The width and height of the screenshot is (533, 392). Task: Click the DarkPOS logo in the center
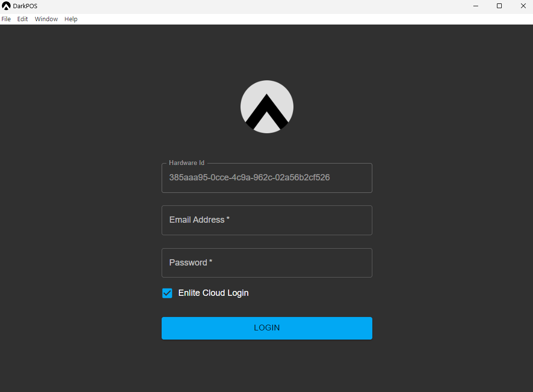coord(267,107)
